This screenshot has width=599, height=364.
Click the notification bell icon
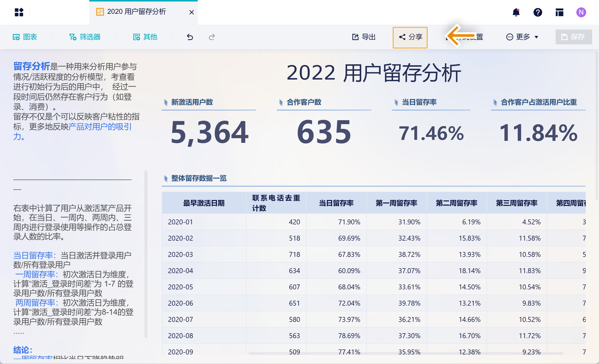tap(516, 12)
